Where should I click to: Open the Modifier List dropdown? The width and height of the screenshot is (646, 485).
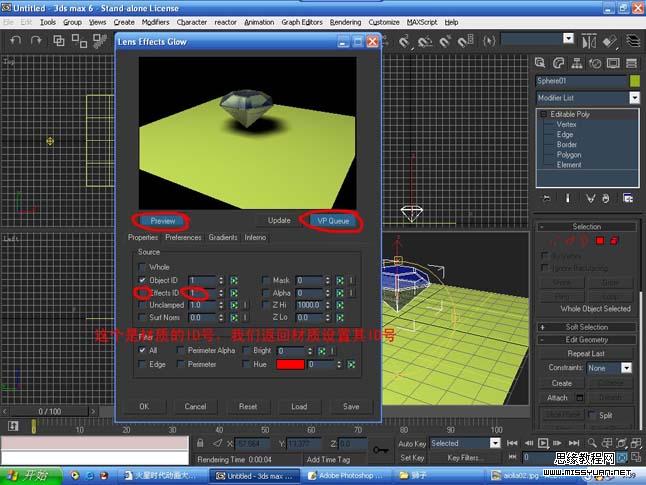(634, 98)
